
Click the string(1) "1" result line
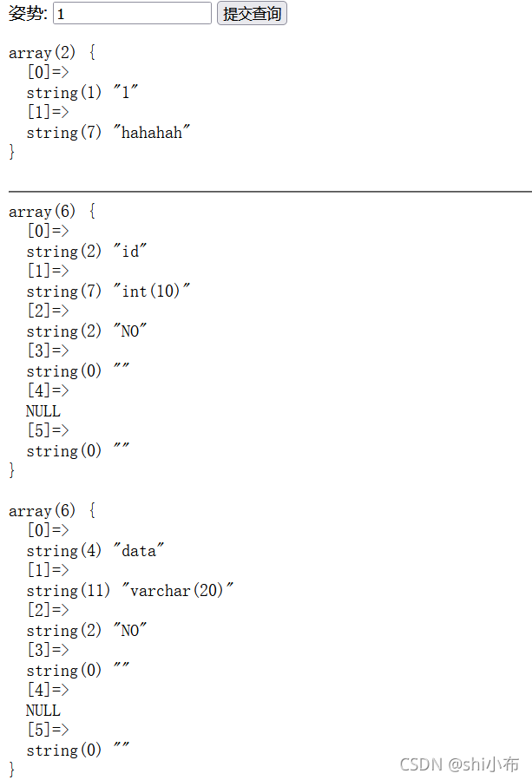(82, 92)
